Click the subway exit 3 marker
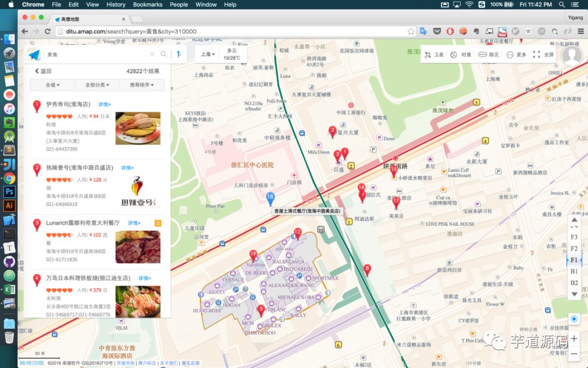Viewport: 588px width, 368px height. tap(476, 102)
